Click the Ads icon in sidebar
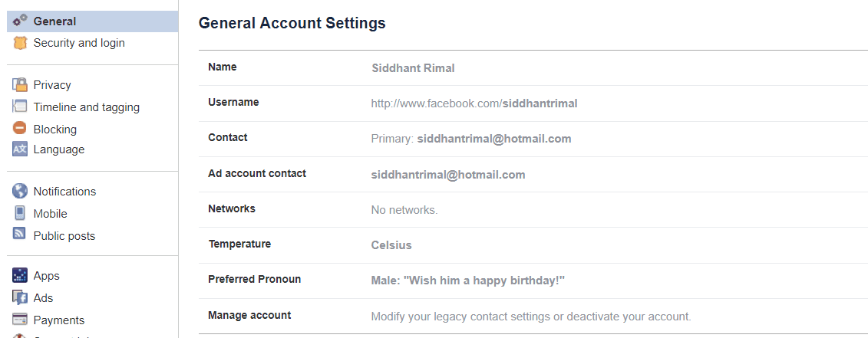868x338 pixels. point(20,297)
